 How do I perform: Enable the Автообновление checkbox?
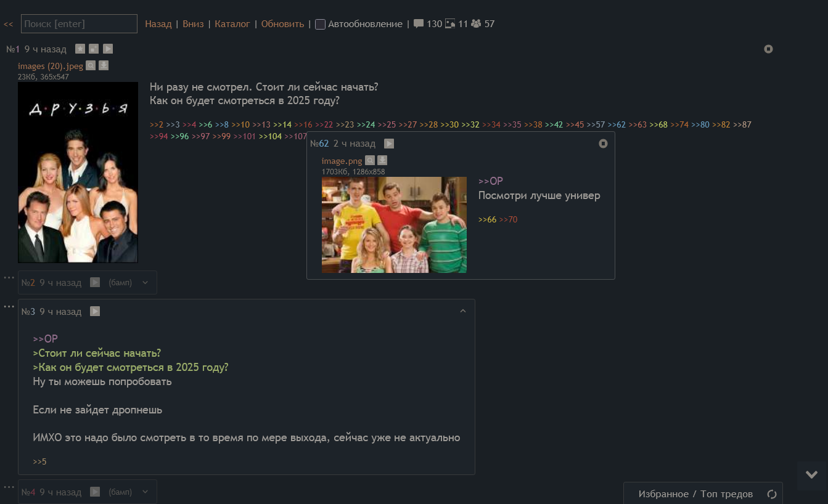(x=320, y=25)
